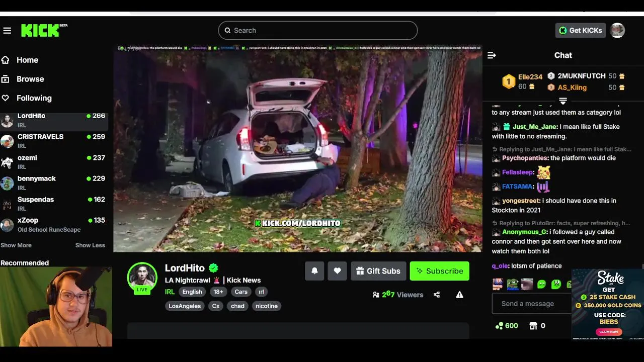The height and width of the screenshot is (362, 644).
Task: Open bennymack channel in sidebar
Action: 53,183
